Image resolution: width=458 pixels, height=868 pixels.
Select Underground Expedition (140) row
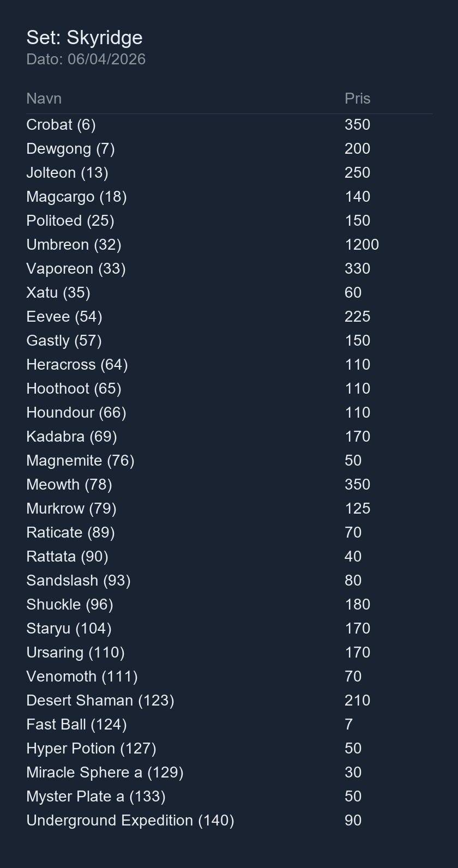229,821
